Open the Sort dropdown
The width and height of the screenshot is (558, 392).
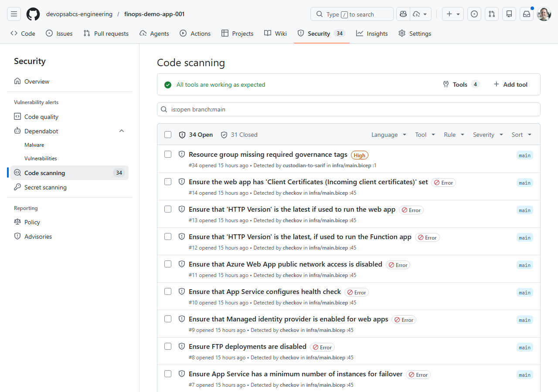[x=521, y=135]
